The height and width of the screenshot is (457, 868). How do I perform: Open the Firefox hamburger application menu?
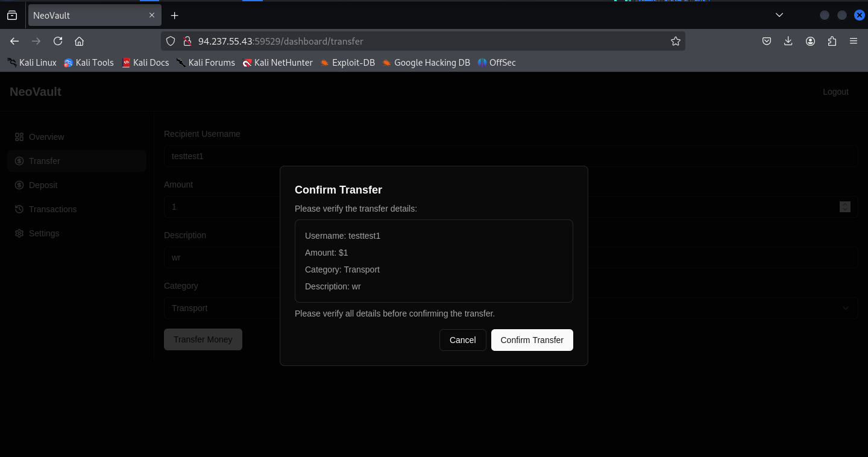[853, 41]
